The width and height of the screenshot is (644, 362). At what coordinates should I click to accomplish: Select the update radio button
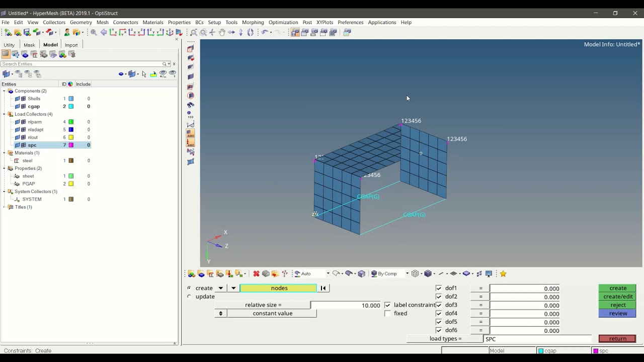tap(189, 297)
